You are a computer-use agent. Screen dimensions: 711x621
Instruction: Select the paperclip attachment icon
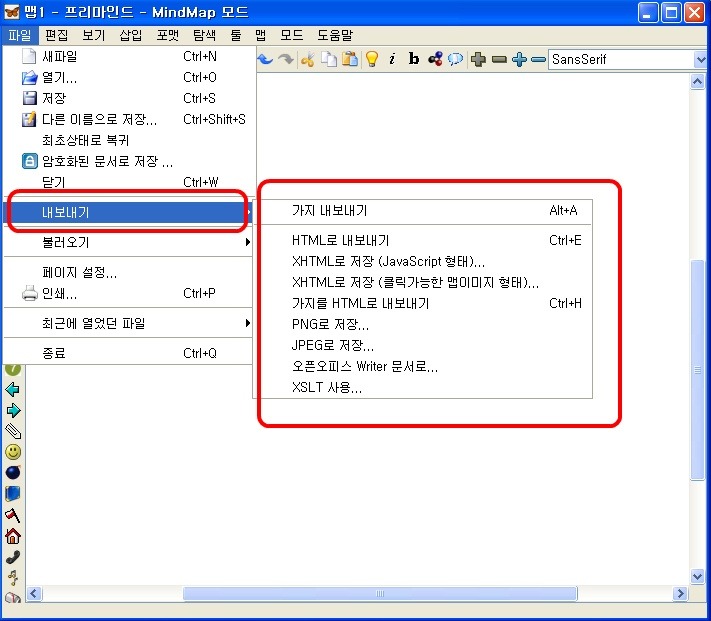[x=13, y=431]
